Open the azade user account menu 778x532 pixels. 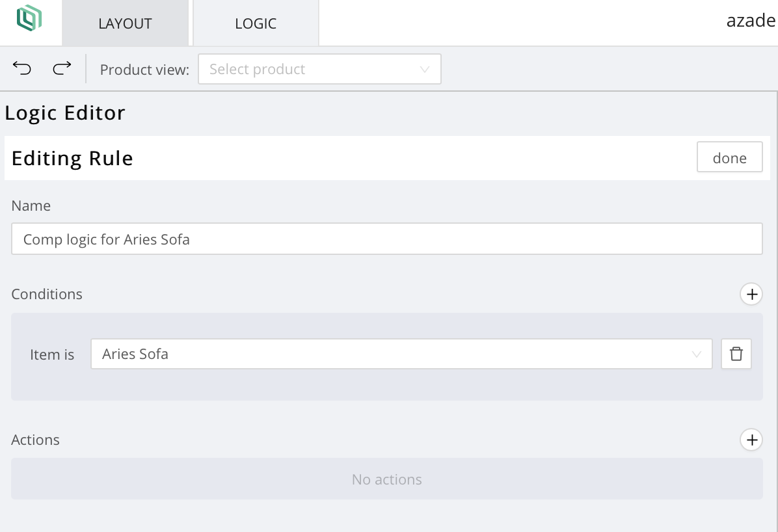tap(751, 21)
